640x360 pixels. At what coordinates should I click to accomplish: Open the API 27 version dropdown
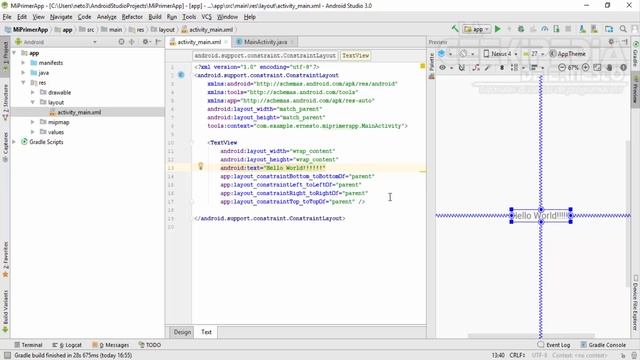533,53
